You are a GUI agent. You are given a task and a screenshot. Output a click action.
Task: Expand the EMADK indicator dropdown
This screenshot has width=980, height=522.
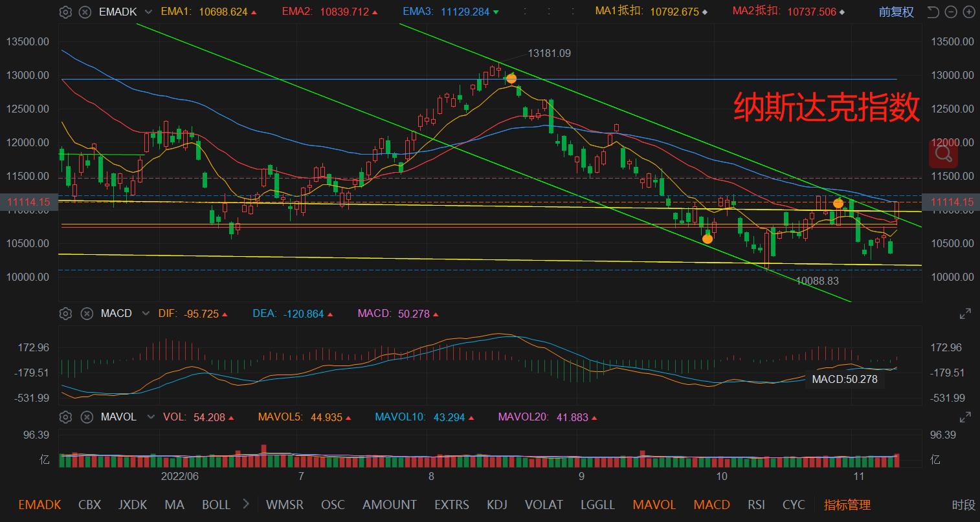click(149, 12)
